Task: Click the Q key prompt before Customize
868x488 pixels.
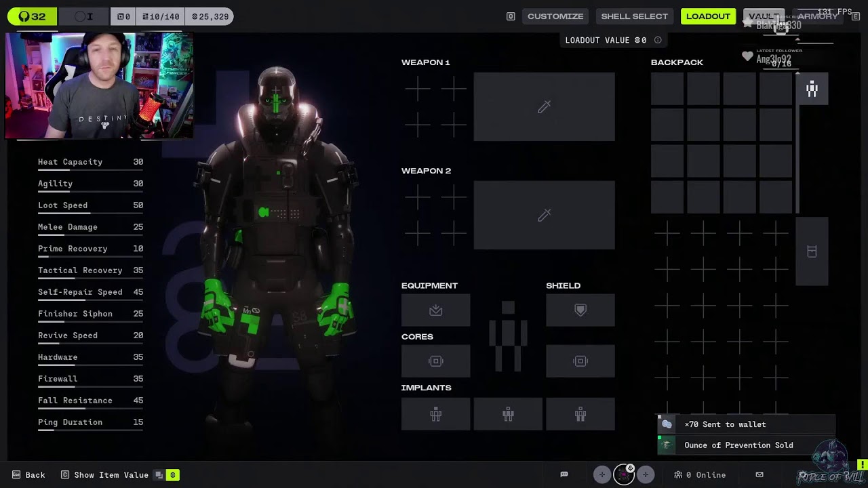Action: (x=511, y=16)
